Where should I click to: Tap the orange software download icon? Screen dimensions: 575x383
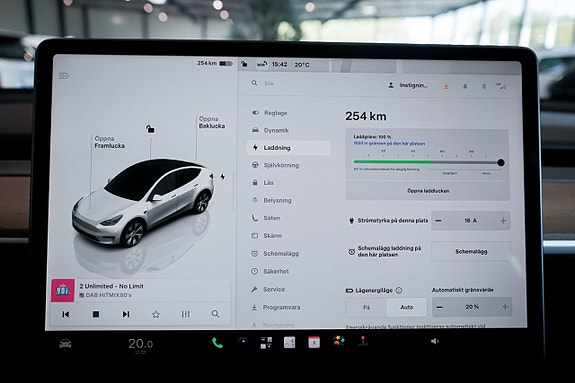point(446,86)
